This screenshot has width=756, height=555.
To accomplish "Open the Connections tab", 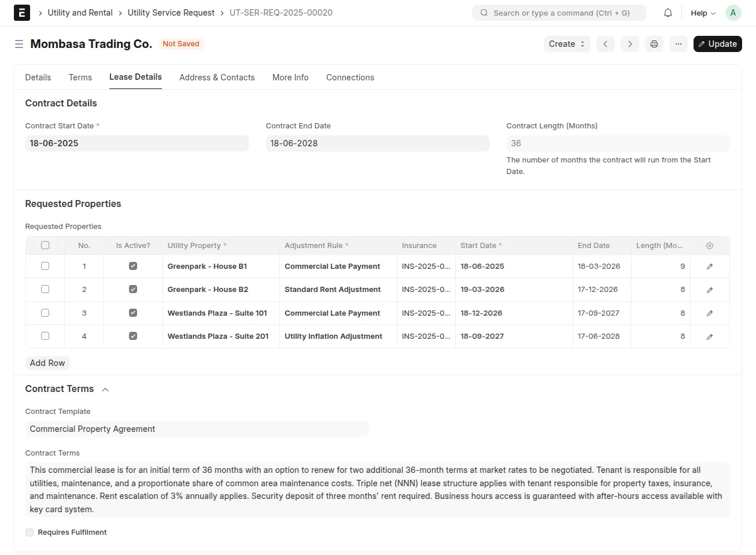I will pos(350,77).
